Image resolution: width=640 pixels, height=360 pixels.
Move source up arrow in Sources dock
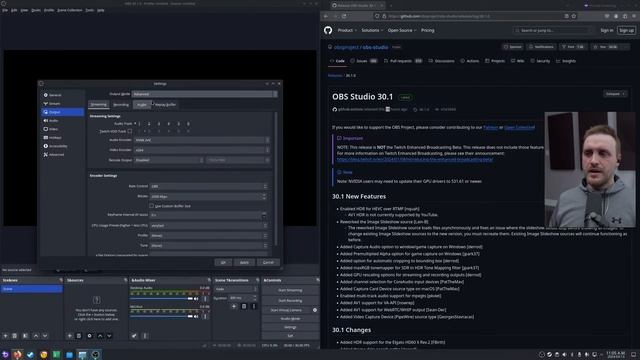click(x=100, y=336)
